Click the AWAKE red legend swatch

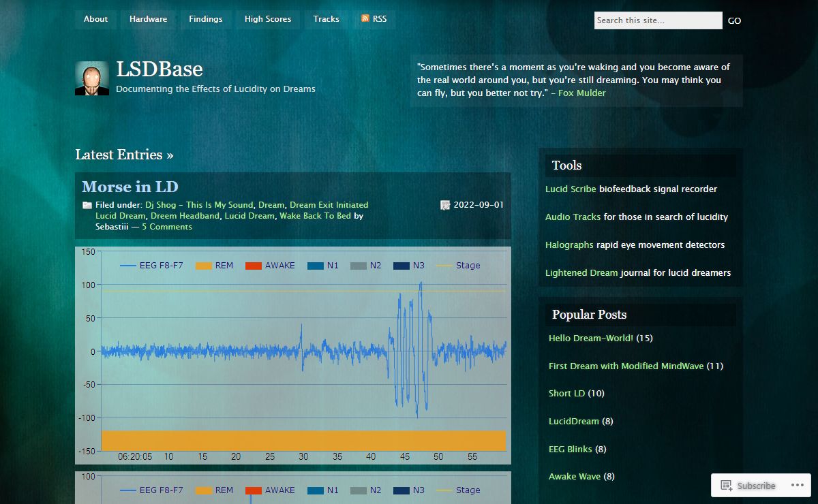(254, 266)
